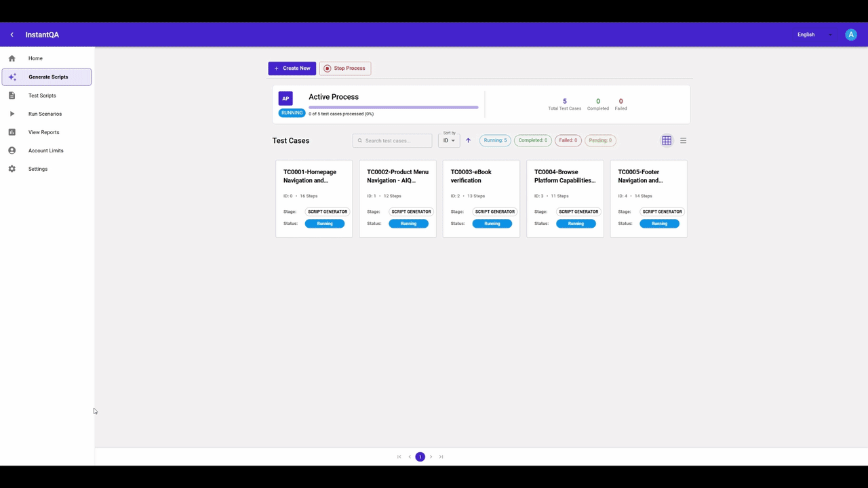Click the Active Process progress bar
This screenshot has height=488, width=868.
[x=393, y=107]
